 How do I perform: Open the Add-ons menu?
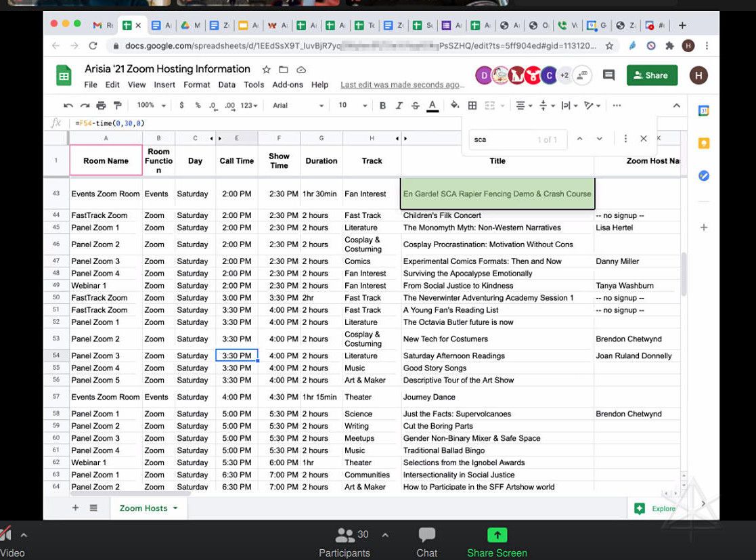click(288, 85)
